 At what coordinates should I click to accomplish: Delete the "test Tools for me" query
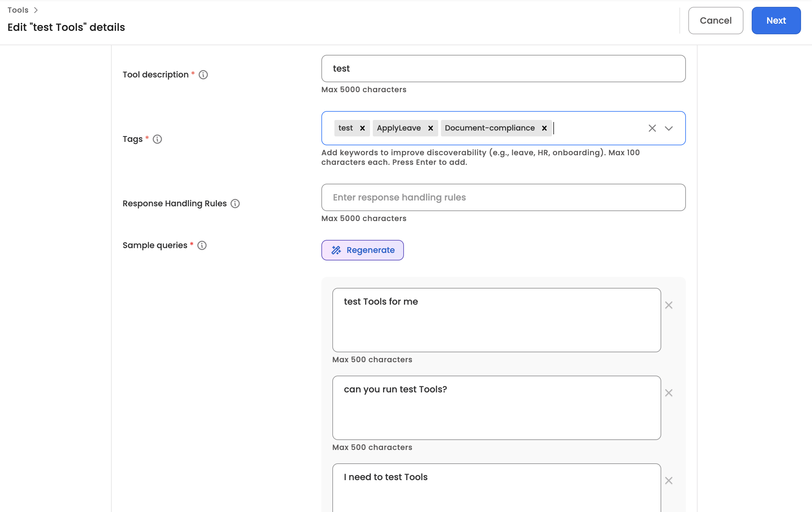[669, 305]
